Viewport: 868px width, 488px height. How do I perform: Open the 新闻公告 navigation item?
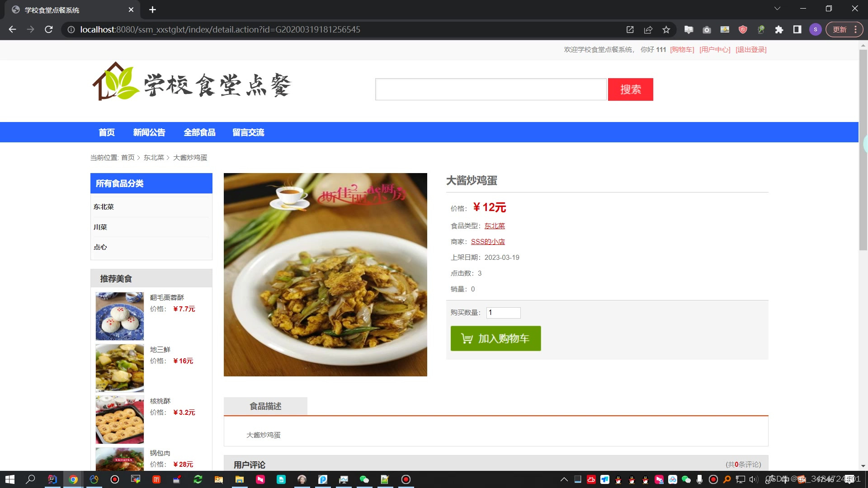(x=149, y=132)
